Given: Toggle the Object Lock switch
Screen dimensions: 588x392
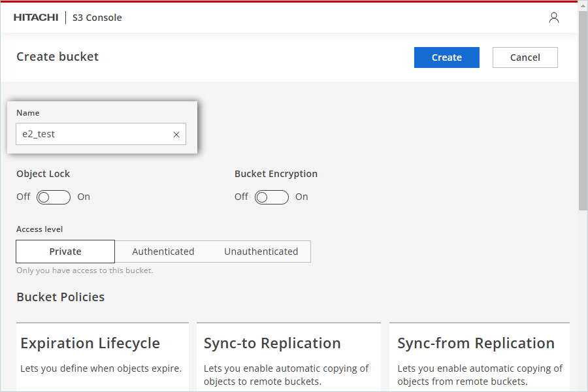Looking at the screenshot, I should 54,197.
